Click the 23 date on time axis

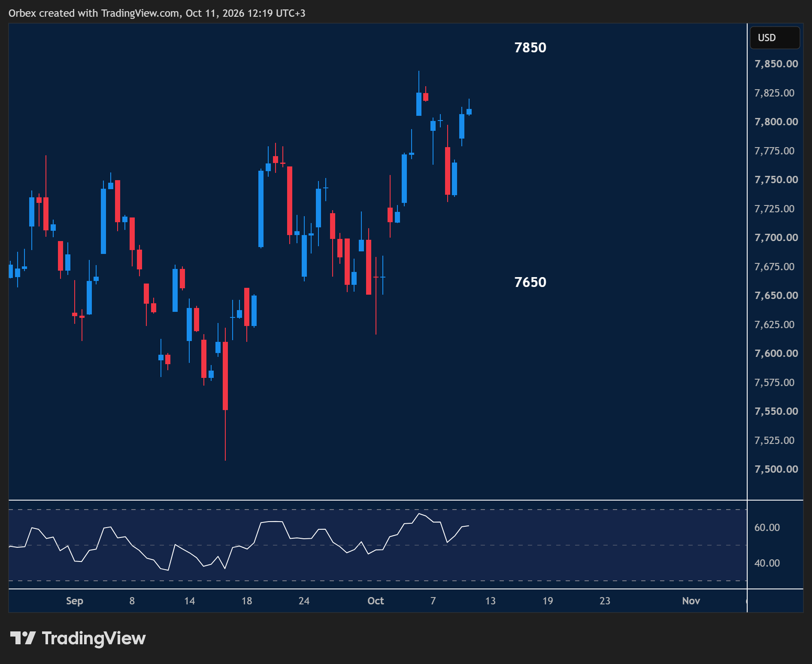click(605, 601)
